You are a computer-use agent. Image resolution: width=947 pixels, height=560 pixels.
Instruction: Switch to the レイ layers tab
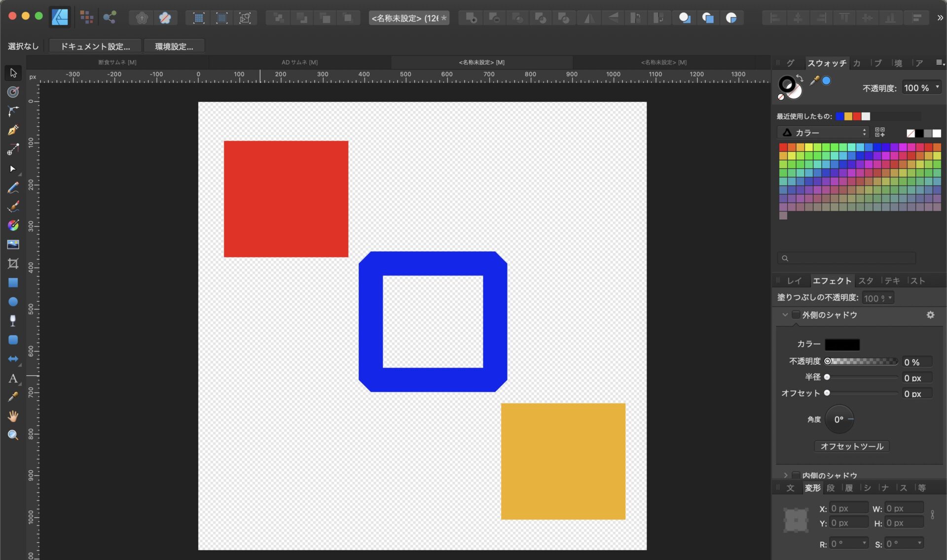click(x=794, y=280)
